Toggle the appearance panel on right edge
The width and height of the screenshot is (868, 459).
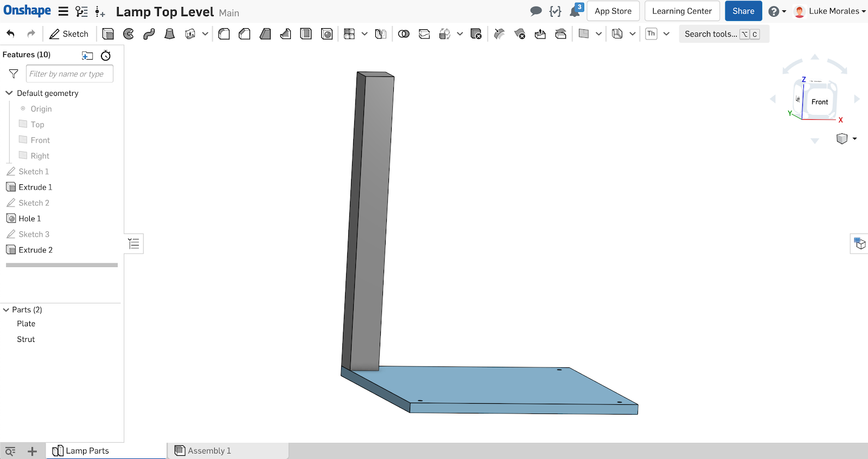click(x=859, y=243)
